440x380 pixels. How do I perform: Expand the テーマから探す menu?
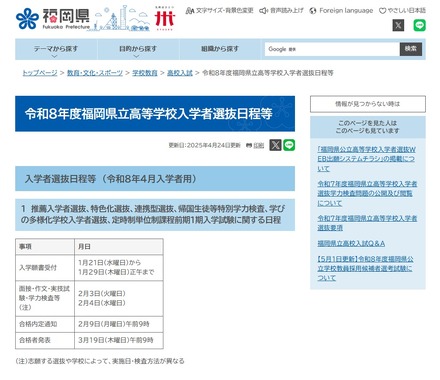[x=56, y=50]
